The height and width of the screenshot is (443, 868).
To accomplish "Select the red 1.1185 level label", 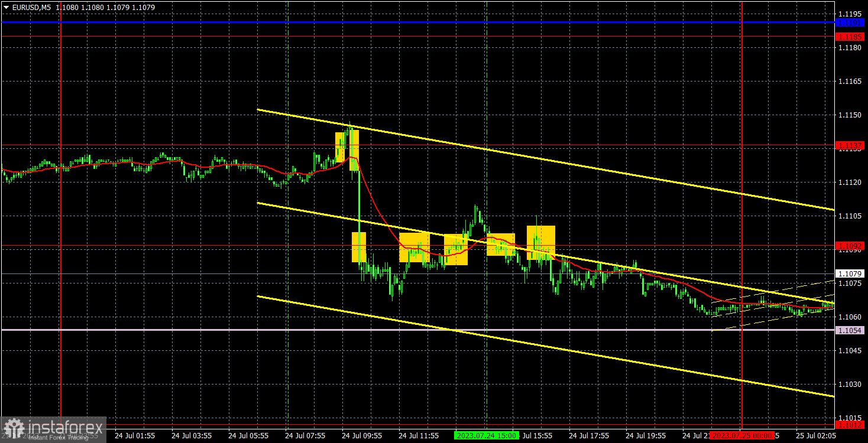I will pos(850,37).
